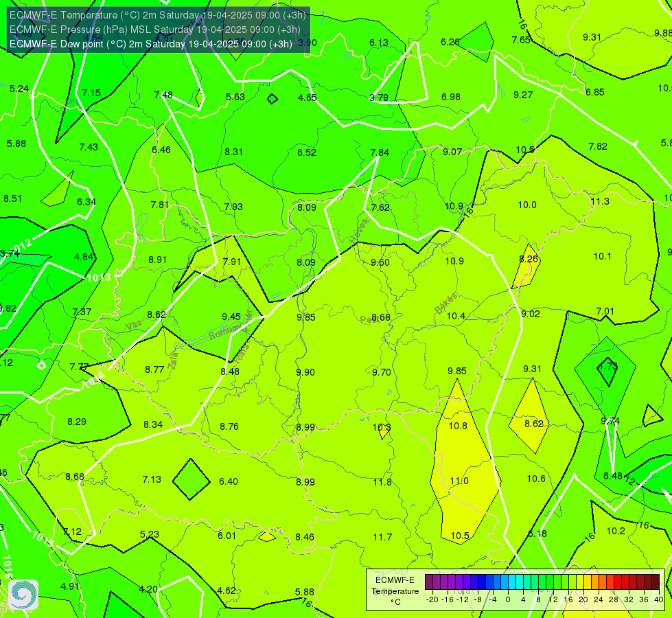Click the Tolna county label
Screen dimensions: 672x618
[242, 352]
